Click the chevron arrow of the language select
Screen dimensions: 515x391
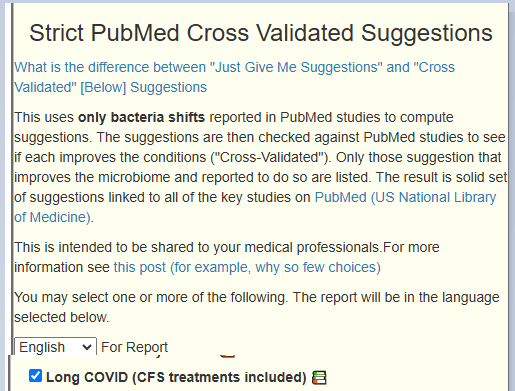tap(87, 347)
